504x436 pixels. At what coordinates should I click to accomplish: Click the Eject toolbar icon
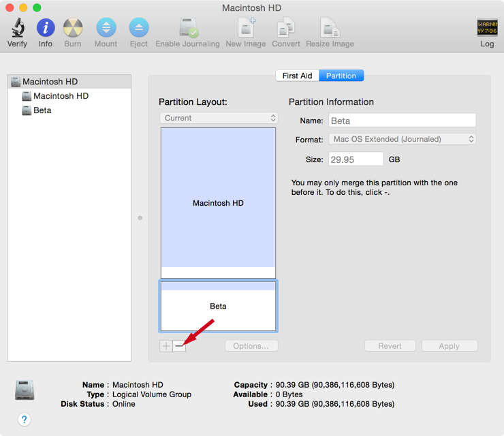[x=139, y=28]
